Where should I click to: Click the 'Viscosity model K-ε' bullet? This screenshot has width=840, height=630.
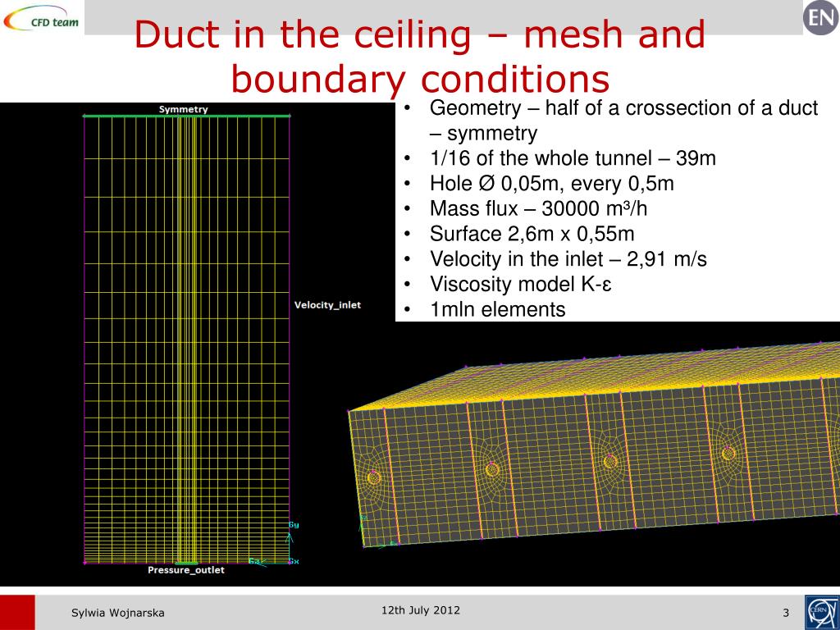coord(520,284)
